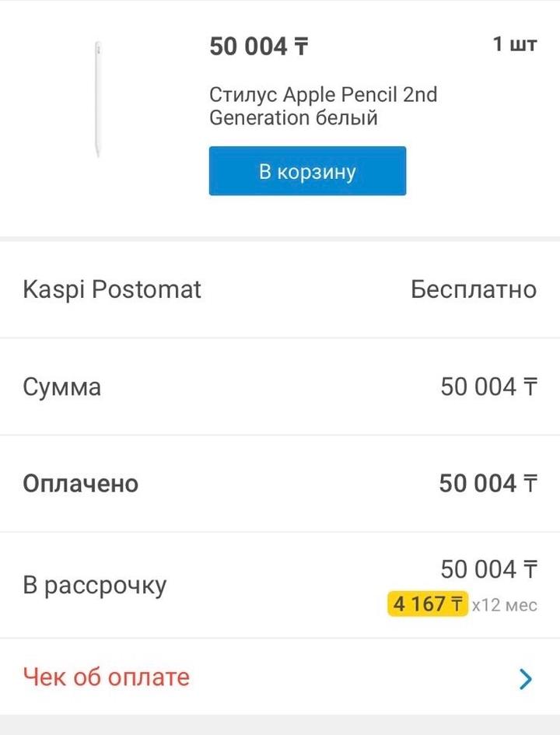Screen dimensions: 560x735
Task: Tap the "Сумма" row label
Action: pyautogui.click(x=62, y=387)
